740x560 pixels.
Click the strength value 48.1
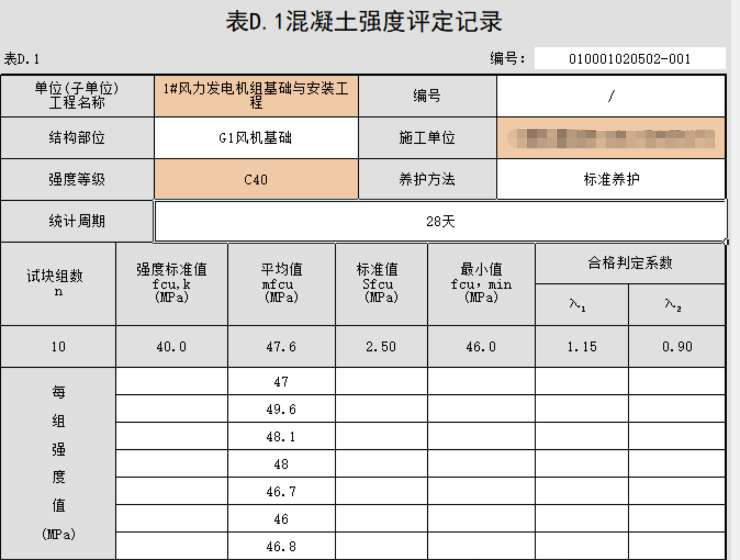(x=281, y=437)
